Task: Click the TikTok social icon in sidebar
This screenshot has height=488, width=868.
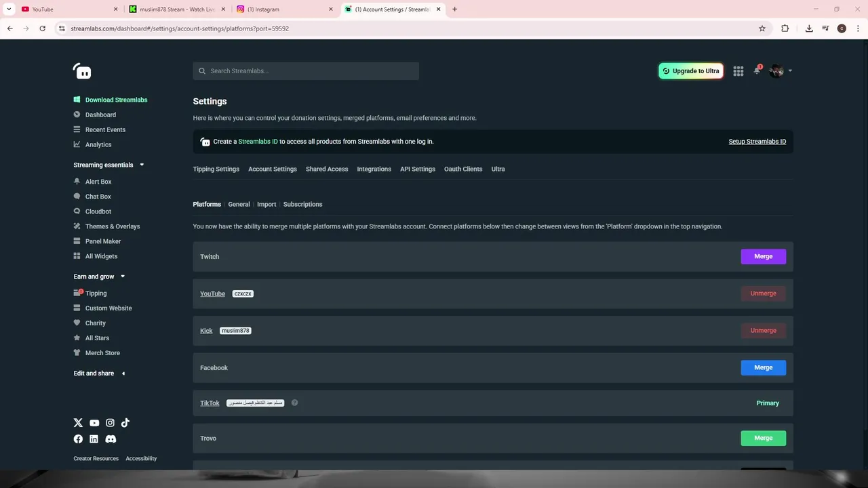Action: tap(125, 423)
